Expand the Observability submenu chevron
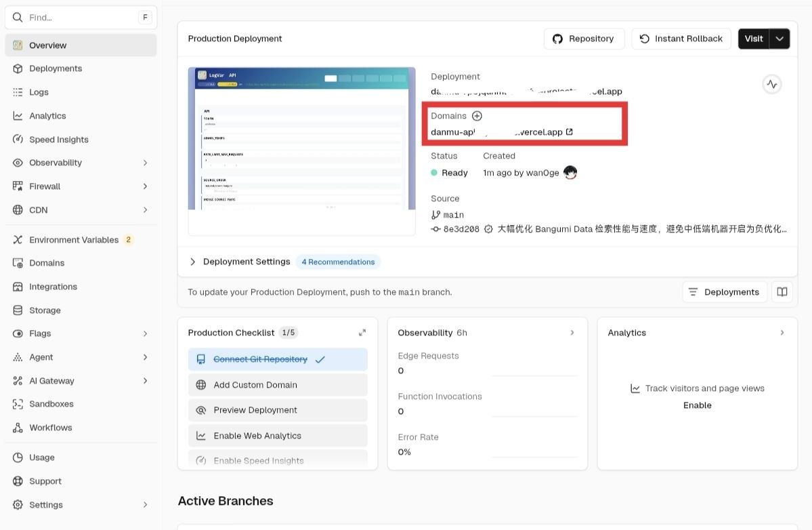812x530 pixels. [x=145, y=163]
